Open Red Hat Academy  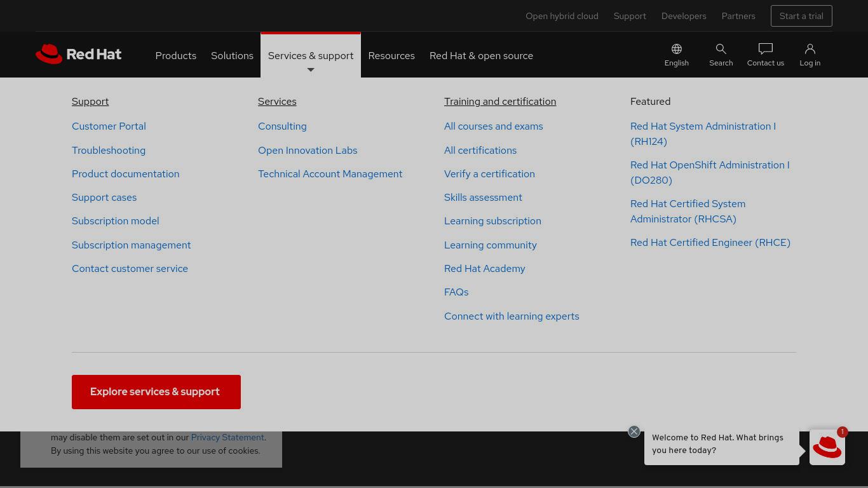click(484, 269)
